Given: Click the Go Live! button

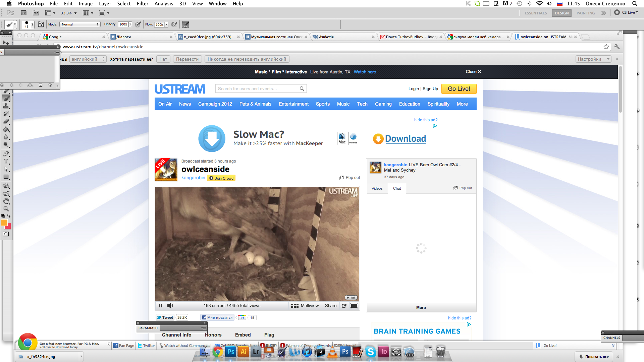Looking at the screenshot, I should [x=459, y=89].
